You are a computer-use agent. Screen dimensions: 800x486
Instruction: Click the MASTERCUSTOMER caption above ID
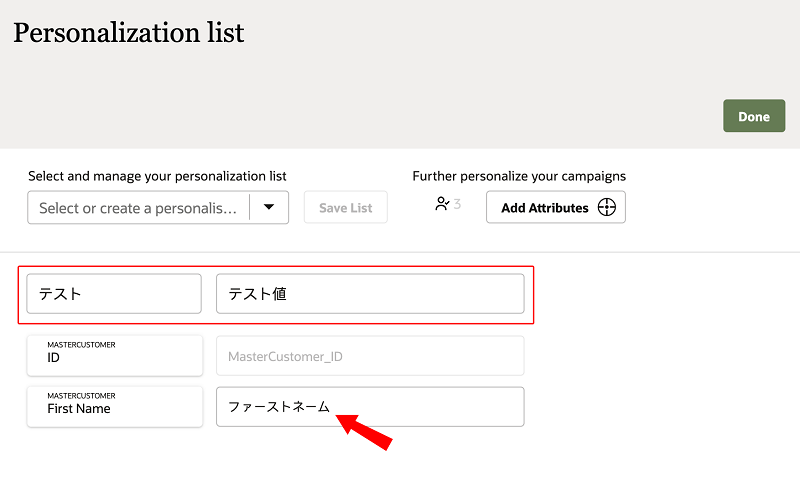coord(81,344)
